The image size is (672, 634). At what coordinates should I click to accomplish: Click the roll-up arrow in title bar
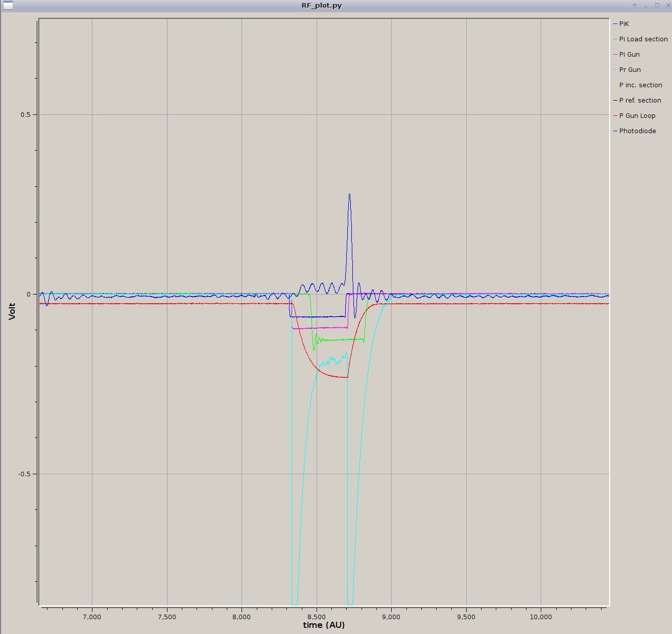(x=635, y=6)
